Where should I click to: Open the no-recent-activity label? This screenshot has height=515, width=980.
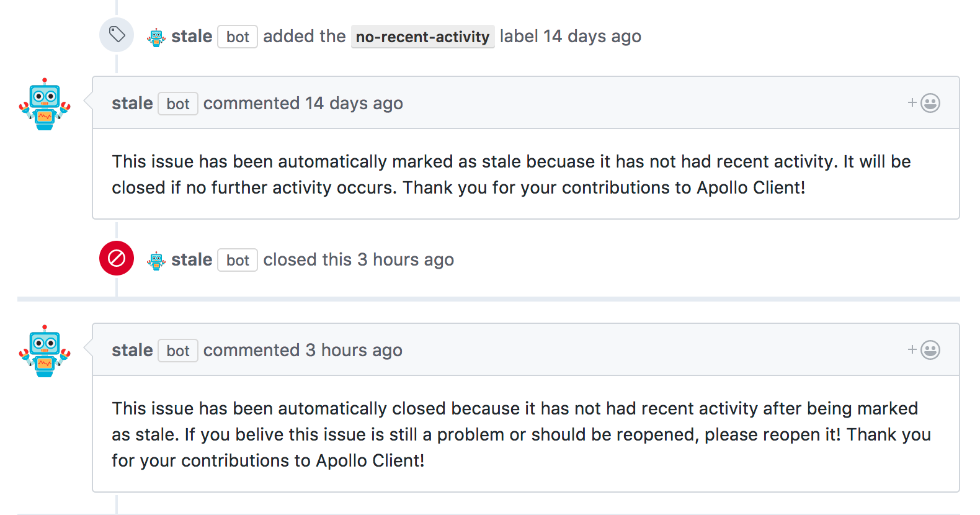click(x=422, y=37)
